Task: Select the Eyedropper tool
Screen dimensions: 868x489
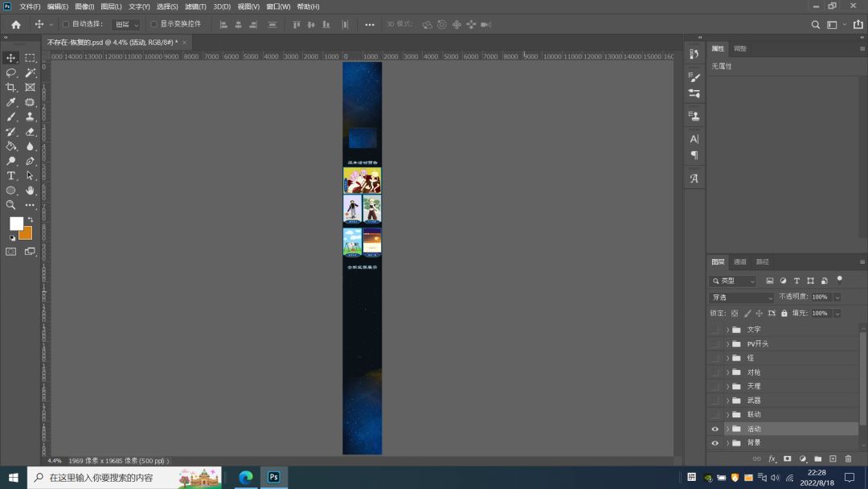Action: coord(11,102)
